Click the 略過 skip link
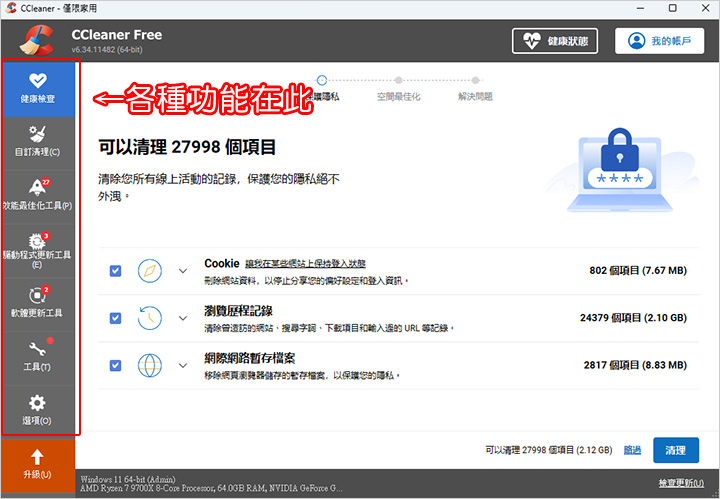The height and width of the screenshot is (499, 720). (x=632, y=450)
